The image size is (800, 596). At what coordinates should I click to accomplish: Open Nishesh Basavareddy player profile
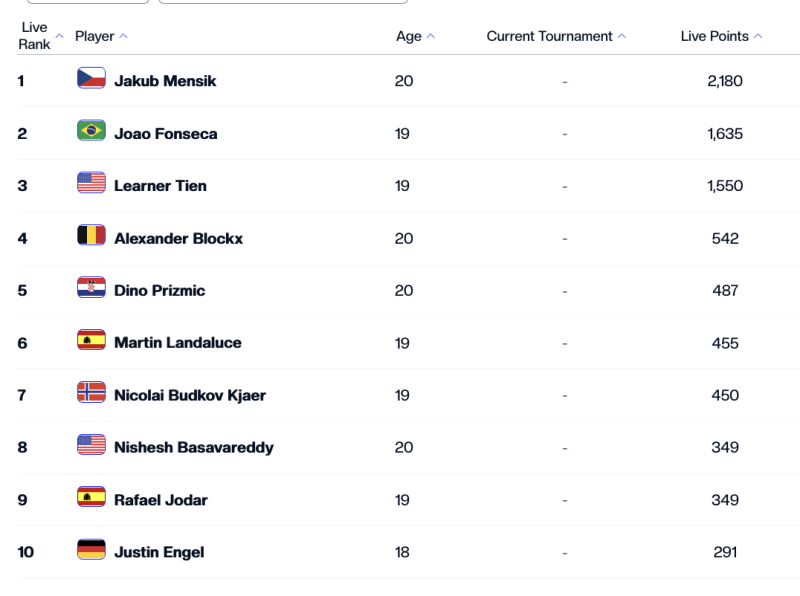tap(193, 447)
